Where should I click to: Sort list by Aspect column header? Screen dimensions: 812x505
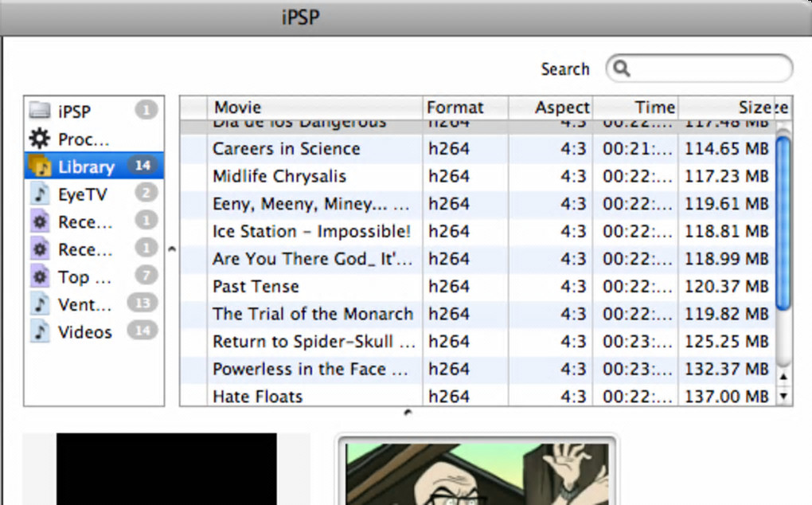pyautogui.click(x=551, y=108)
